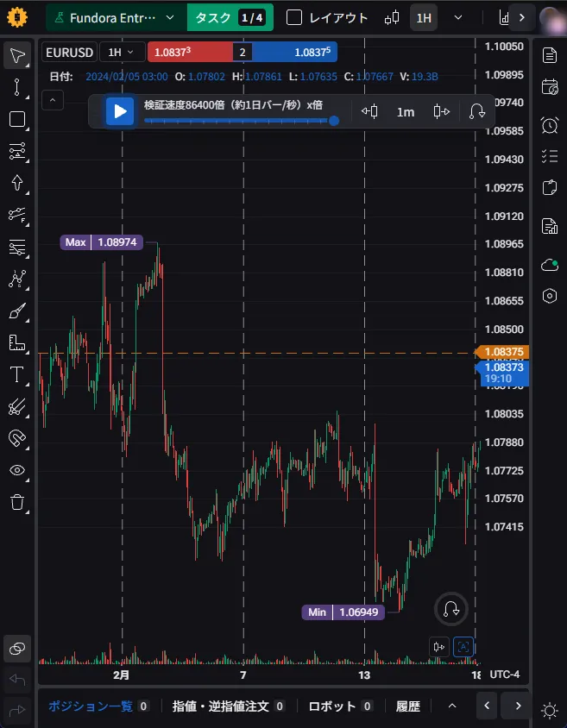Click the cloud sync icon
Viewport: 567px width, 728px height.
pos(550,265)
